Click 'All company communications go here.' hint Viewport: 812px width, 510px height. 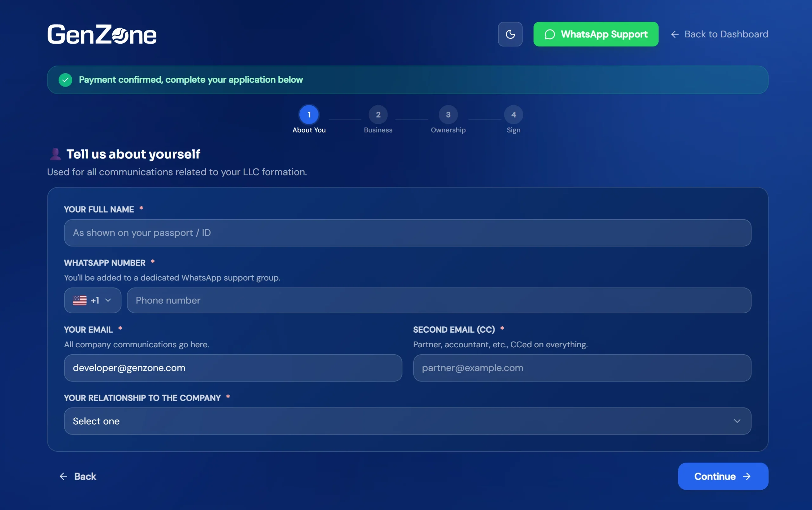137,344
